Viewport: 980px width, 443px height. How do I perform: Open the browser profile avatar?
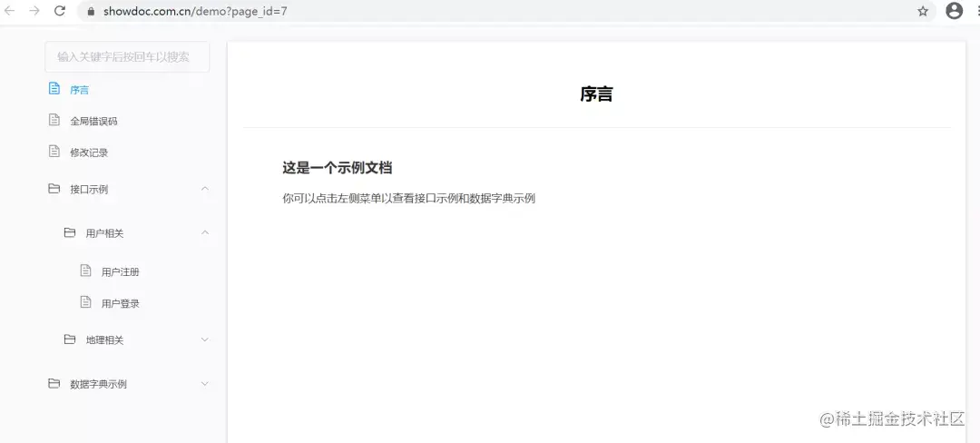(954, 11)
